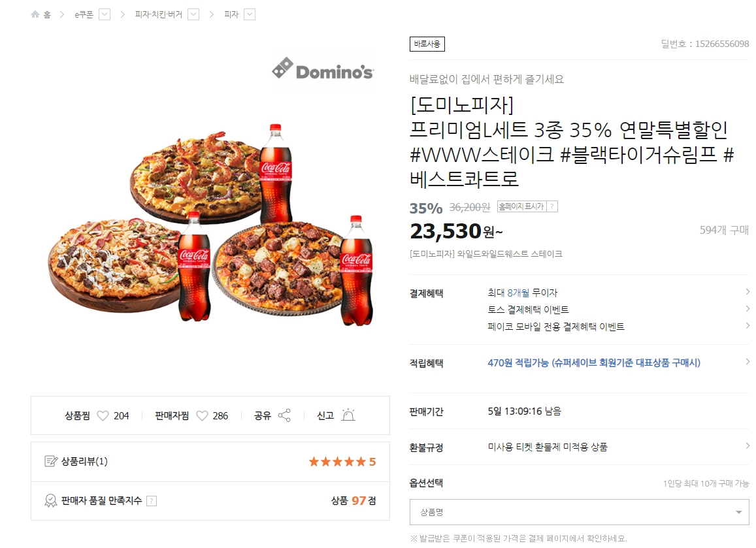Open 토스 결제혜택 이벤트 link
Viewport: 756px width, 548px height.
(x=528, y=310)
